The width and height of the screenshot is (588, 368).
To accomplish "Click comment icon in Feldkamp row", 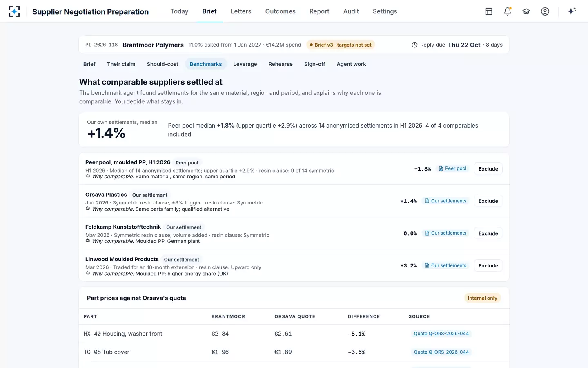I will pyautogui.click(x=88, y=241).
